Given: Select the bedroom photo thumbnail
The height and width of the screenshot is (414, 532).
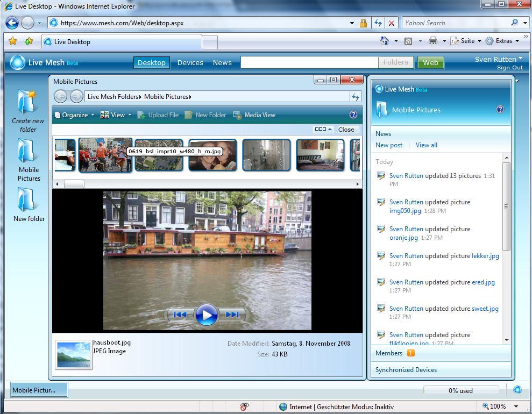Looking at the screenshot, I should [x=320, y=155].
